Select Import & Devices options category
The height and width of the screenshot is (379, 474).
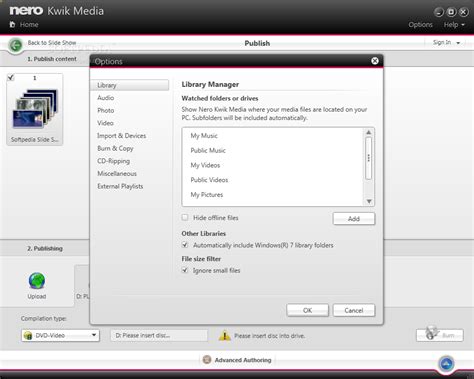point(122,136)
